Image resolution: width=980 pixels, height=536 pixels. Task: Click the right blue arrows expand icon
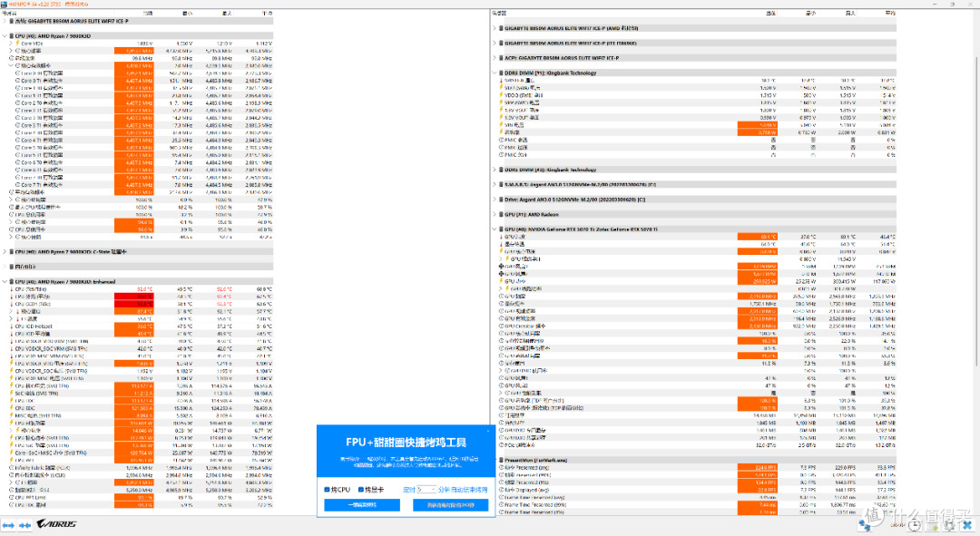pyautogui.click(x=25, y=525)
